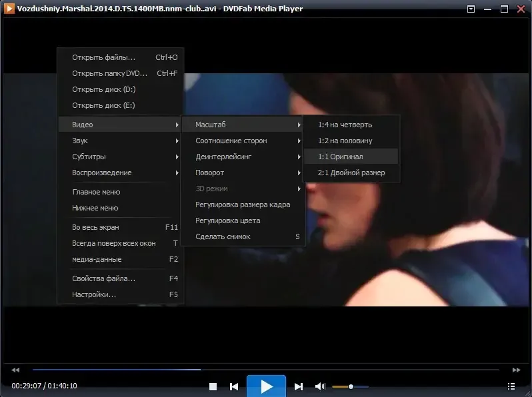Image resolution: width=532 pixels, height=397 pixels.
Task: Expand the Субтитры submenu
Action: click(89, 157)
